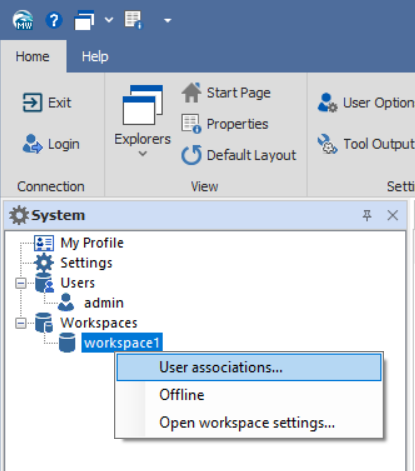Click the MW application logo icon

point(23,20)
